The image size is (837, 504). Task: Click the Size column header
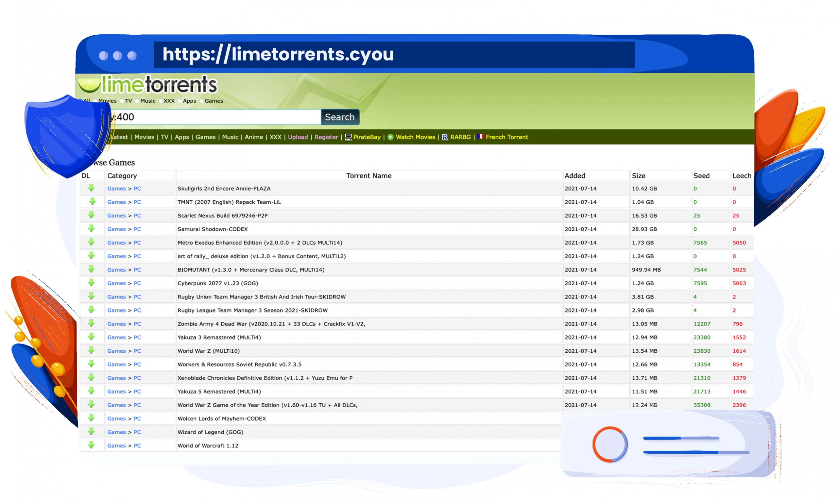pos(639,176)
